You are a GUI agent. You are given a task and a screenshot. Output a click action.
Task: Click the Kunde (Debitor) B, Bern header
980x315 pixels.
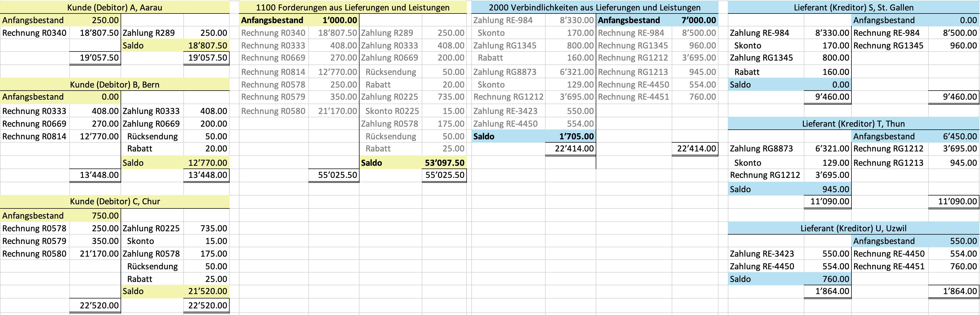pos(115,85)
